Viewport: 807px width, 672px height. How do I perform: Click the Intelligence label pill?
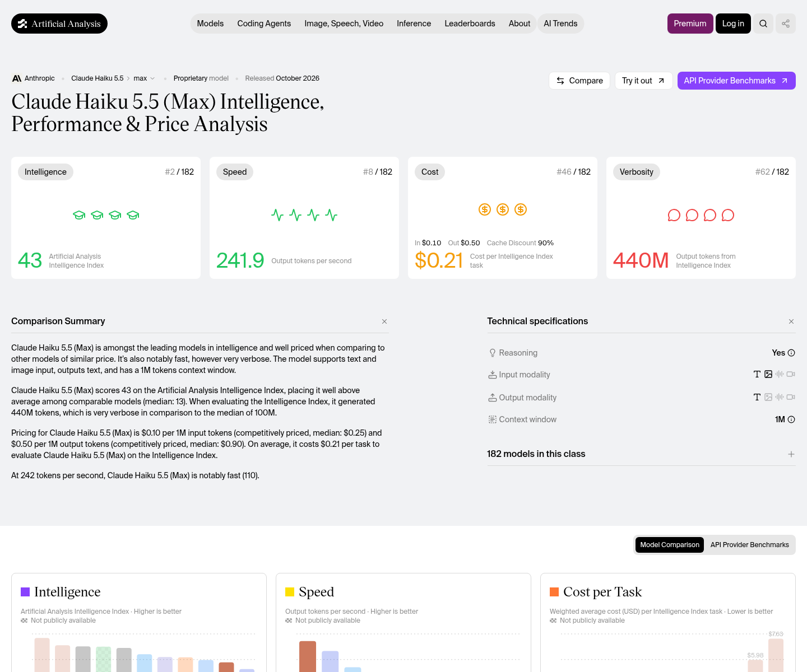point(45,172)
